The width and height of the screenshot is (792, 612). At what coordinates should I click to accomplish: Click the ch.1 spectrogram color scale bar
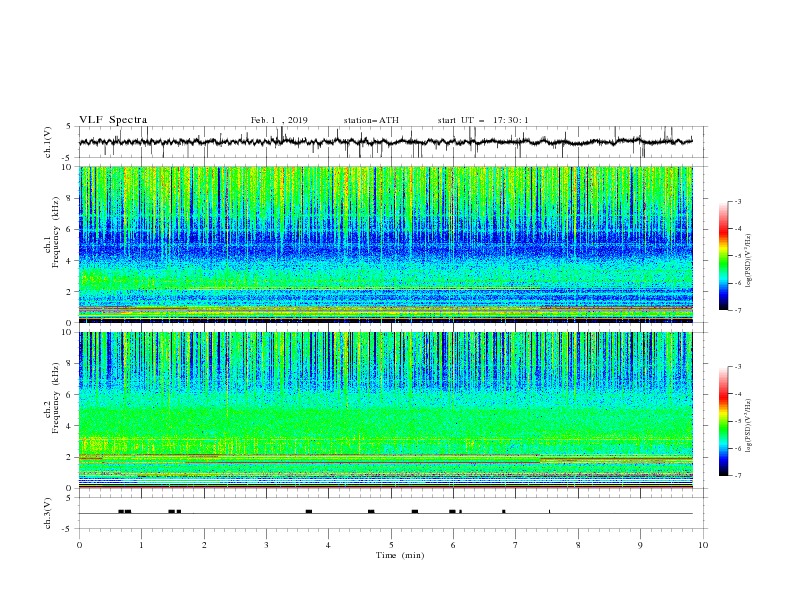(x=723, y=256)
